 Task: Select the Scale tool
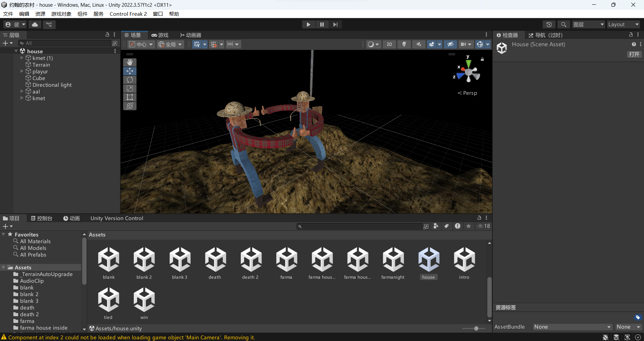point(130,88)
